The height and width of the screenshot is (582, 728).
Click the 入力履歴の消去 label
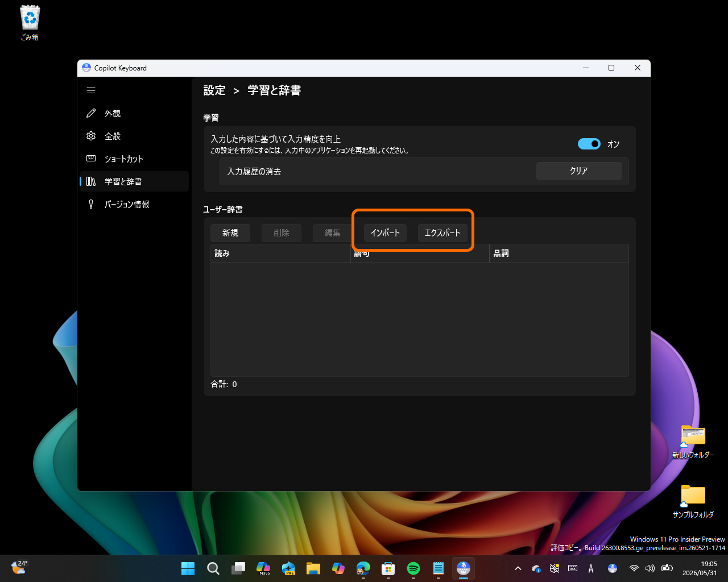coord(254,171)
